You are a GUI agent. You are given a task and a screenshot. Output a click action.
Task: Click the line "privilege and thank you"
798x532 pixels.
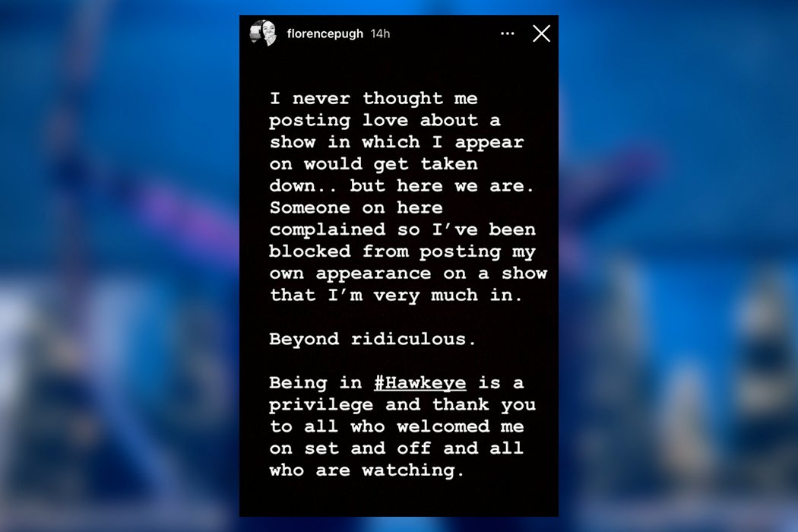[403, 405]
